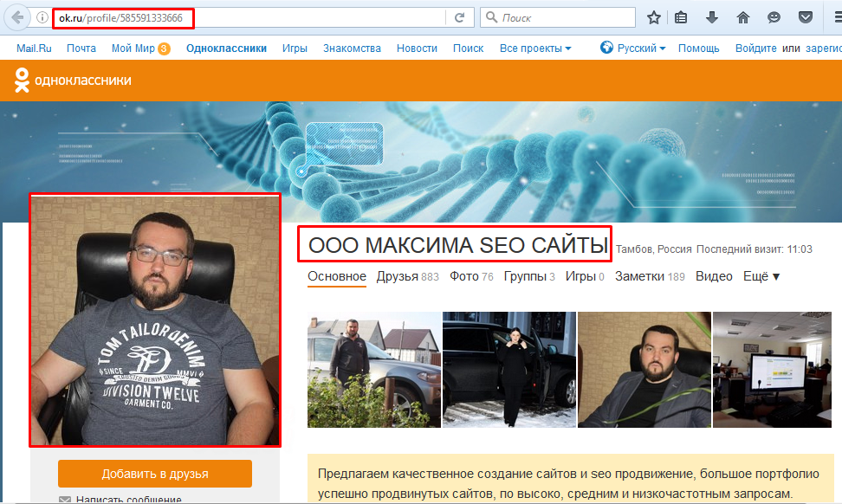Open thumbnail of man beside silver car
842x504 pixels.
(x=373, y=370)
